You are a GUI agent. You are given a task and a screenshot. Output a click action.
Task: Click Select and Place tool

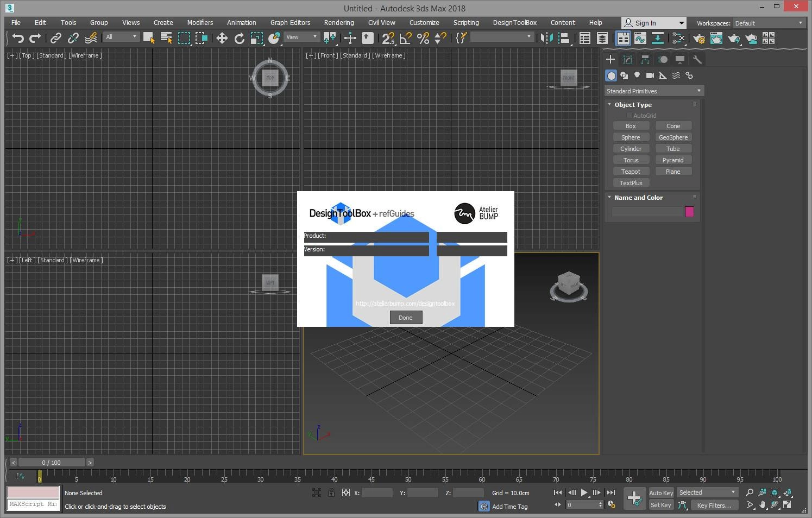tap(274, 38)
